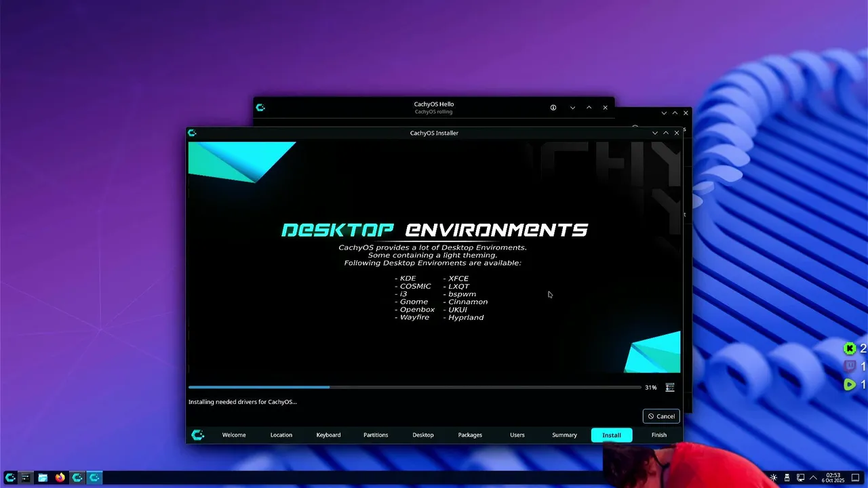The height and width of the screenshot is (488, 868).
Task: Click the CachyOS Installer title bar icon
Action: [192, 133]
